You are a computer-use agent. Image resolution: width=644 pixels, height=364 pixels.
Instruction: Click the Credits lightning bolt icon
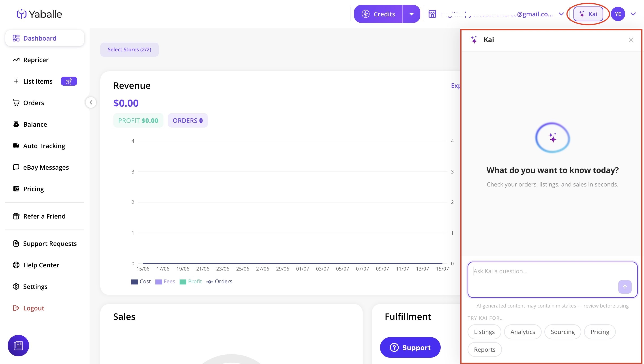365,14
